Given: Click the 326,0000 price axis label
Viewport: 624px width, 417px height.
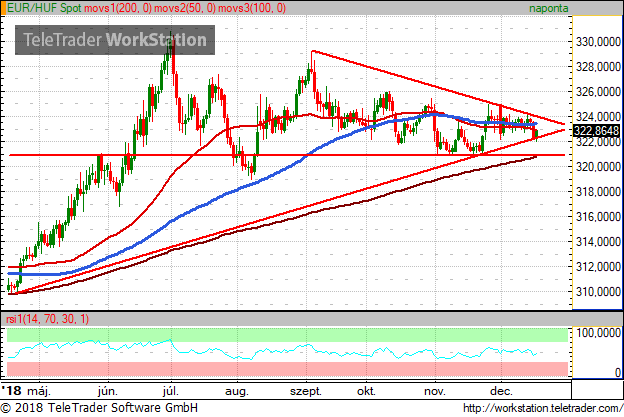Looking at the screenshot, I should 598,92.
